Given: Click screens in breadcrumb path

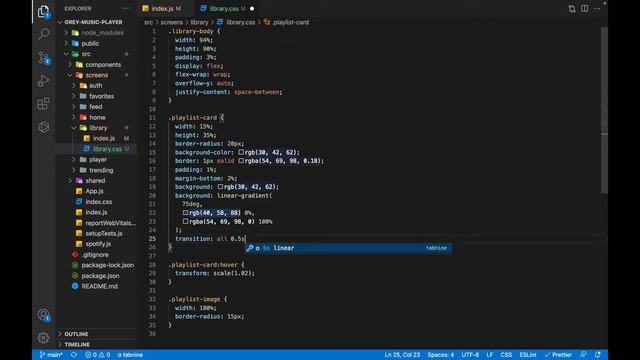Looking at the screenshot, I should [171, 22].
